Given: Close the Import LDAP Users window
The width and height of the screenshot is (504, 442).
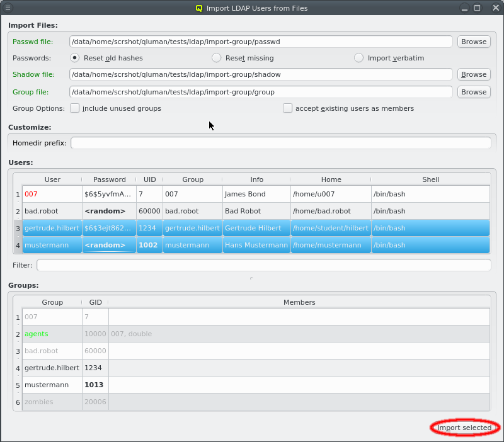Looking at the screenshot, I should tap(496, 8).
